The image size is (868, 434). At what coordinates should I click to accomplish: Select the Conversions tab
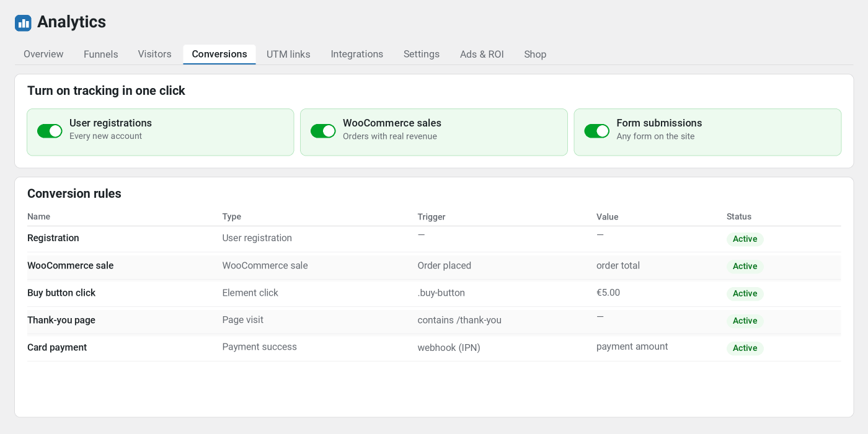coord(219,54)
